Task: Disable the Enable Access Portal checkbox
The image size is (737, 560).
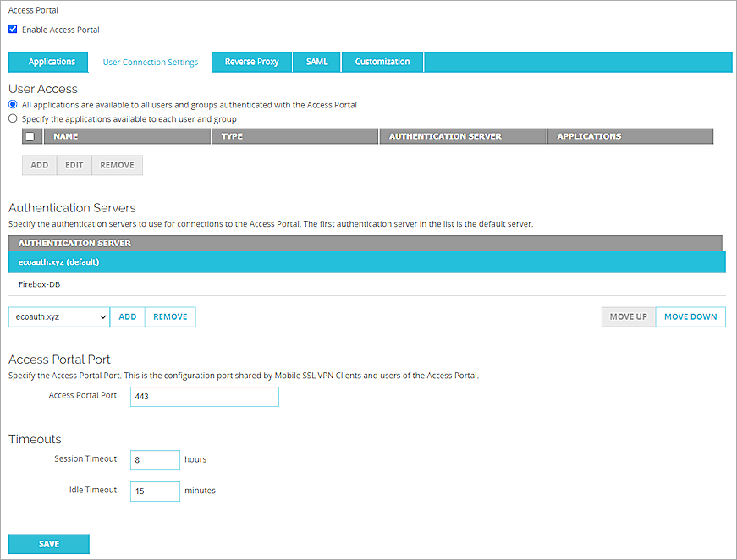Action: 11,29
